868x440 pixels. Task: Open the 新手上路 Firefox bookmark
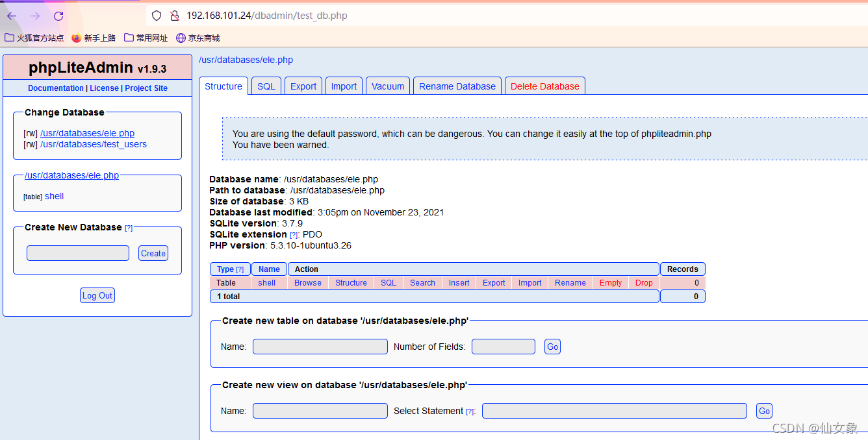(x=94, y=38)
